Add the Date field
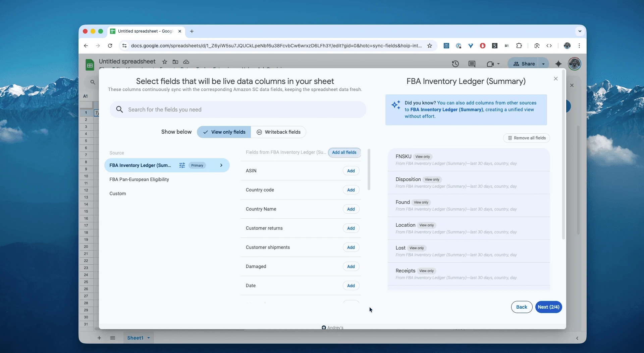The image size is (644, 353). coord(351,285)
